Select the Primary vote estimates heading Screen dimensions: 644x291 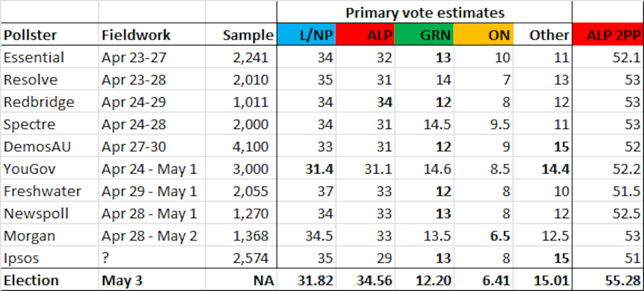(425, 13)
